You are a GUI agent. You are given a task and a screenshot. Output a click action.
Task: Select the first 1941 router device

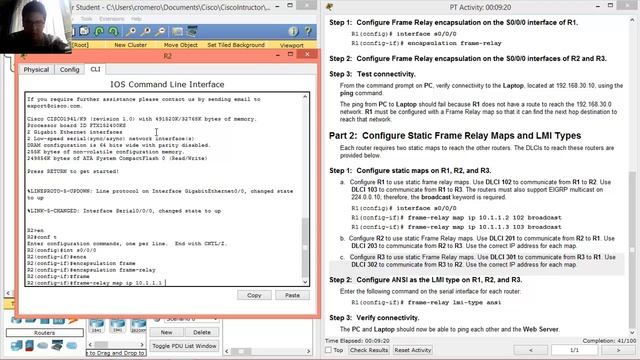tap(96, 326)
